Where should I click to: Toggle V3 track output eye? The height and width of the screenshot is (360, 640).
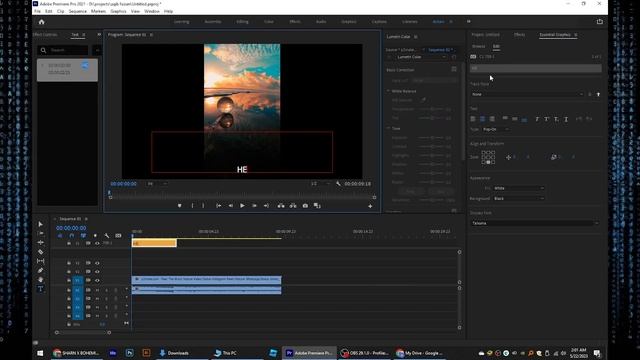coord(97,263)
